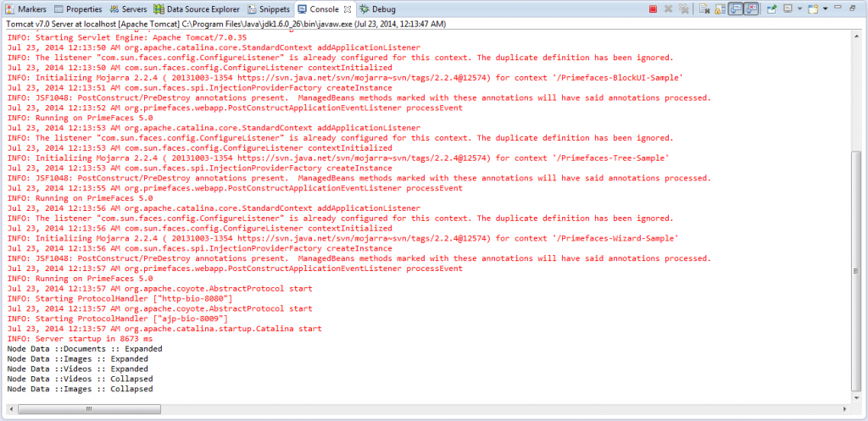Click Remove All Terminated Launches icon
The width and height of the screenshot is (868, 421).
click(x=682, y=9)
